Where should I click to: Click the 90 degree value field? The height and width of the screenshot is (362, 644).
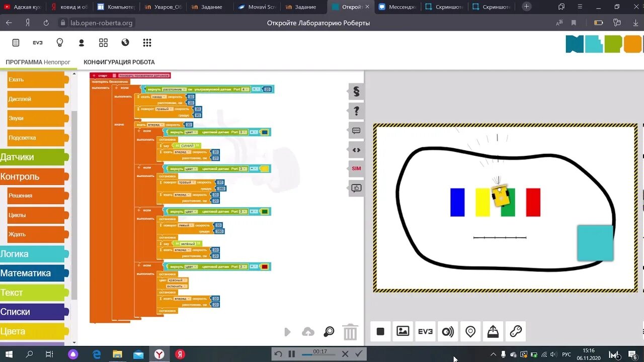tap(197, 115)
